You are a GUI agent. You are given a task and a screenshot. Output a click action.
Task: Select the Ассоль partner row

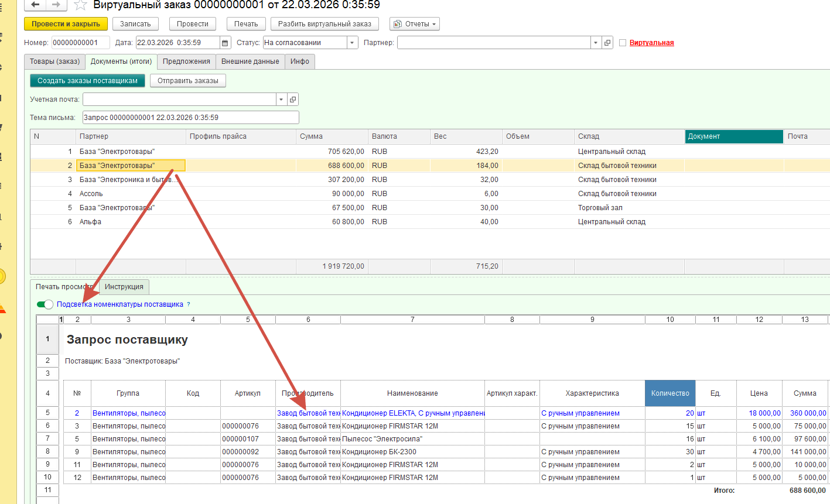point(91,194)
